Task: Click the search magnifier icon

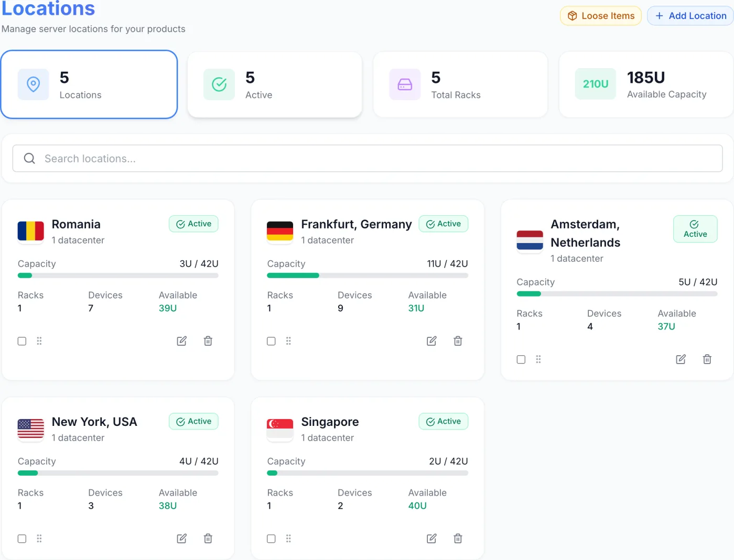Action: pyautogui.click(x=29, y=158)
